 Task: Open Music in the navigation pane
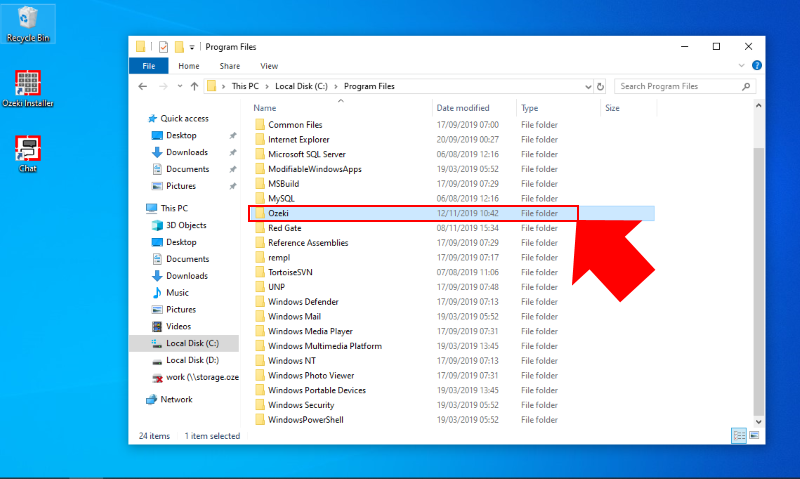pos(177,292)
